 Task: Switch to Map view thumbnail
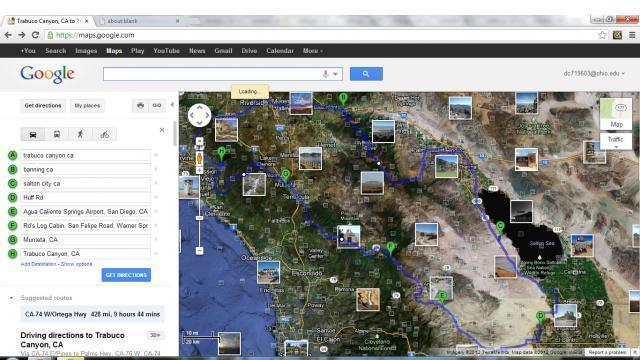[616, 114]
